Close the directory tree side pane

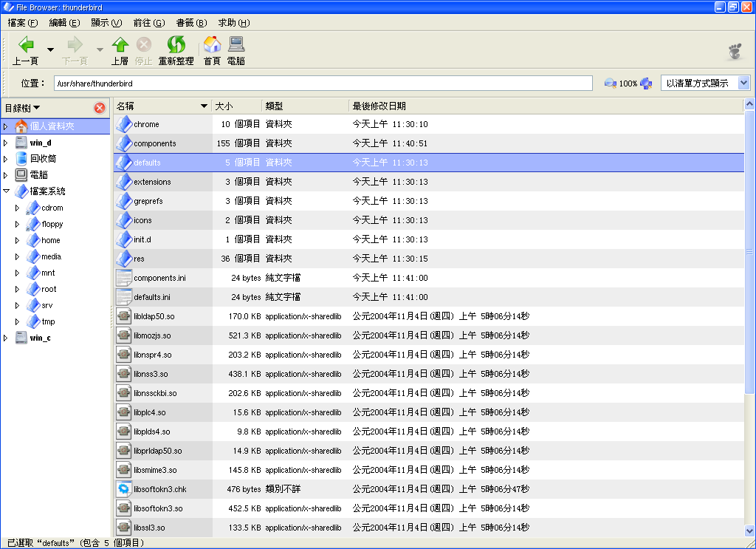[100, 108]
